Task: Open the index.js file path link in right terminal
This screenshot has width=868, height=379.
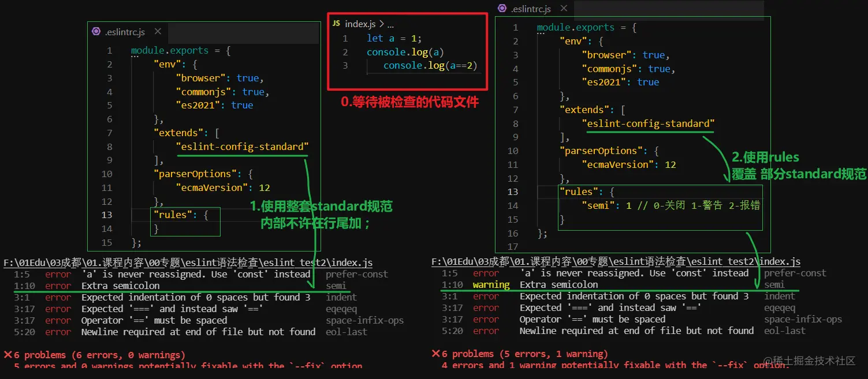Action: click(616, 262)
